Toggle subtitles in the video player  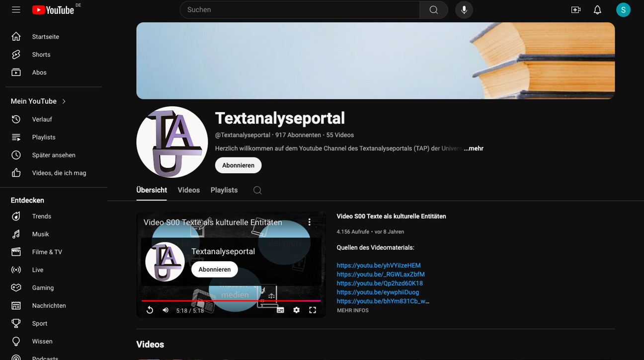280,310
